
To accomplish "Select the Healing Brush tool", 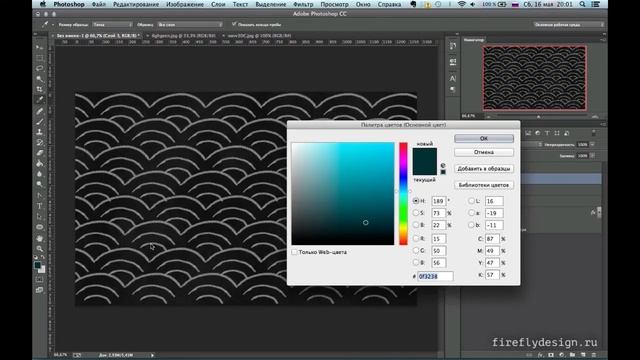I will tap(40, 111).
